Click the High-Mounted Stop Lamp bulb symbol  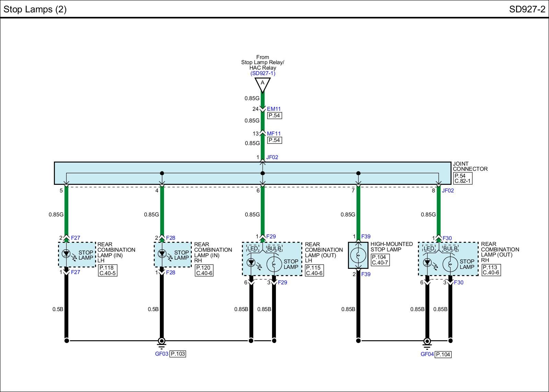pos(358,256)
